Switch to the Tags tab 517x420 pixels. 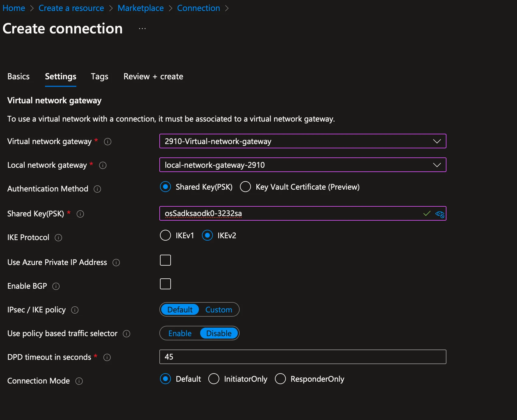click(99, 77)
